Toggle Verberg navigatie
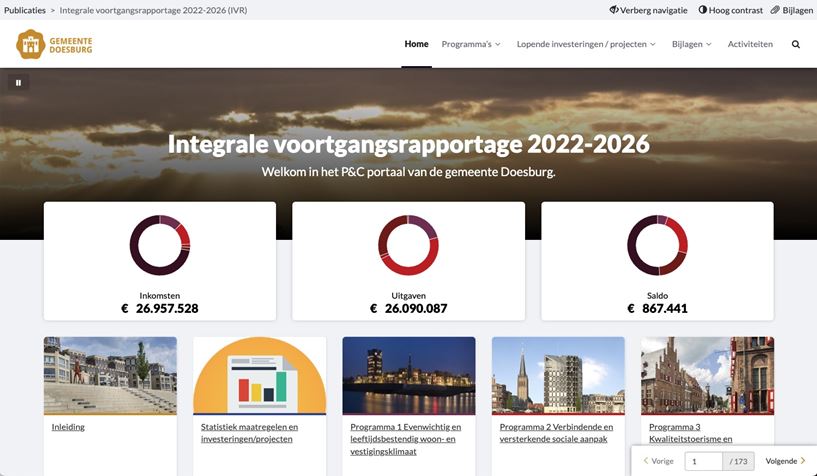The width and height of the screenshot is (817, 476). click(648, 10)
